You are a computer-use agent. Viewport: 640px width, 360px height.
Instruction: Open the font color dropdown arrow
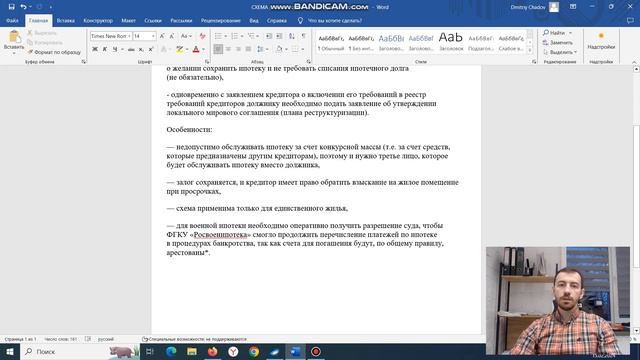[x=203, y=49]
